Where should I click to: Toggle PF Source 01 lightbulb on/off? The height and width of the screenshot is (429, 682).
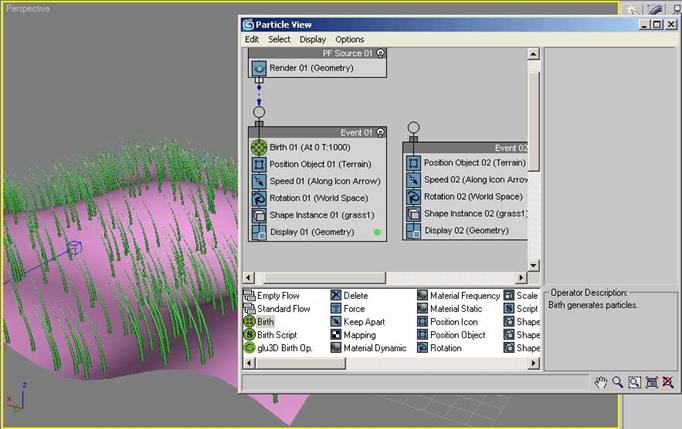[380, 52]
